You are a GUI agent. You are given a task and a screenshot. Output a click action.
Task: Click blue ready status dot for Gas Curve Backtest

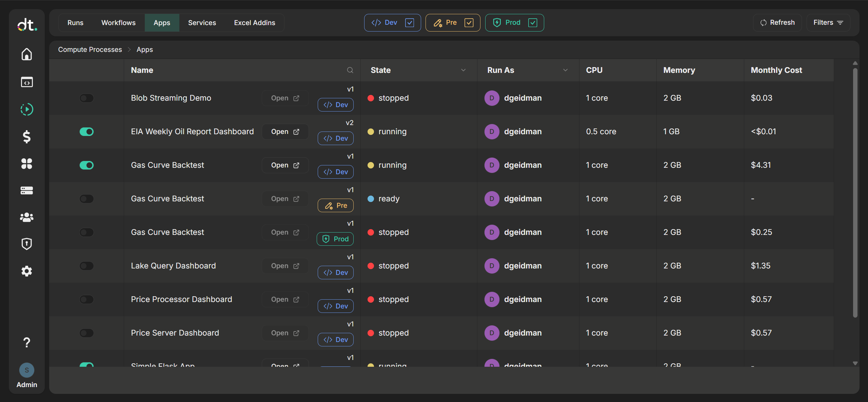[371, 199]
